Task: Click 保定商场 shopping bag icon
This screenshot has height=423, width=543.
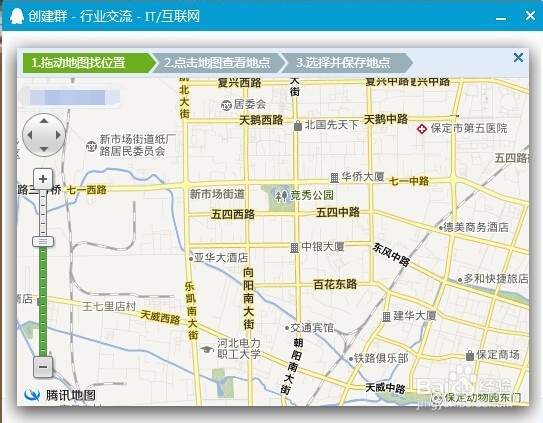Action: [x=470, y=355]
